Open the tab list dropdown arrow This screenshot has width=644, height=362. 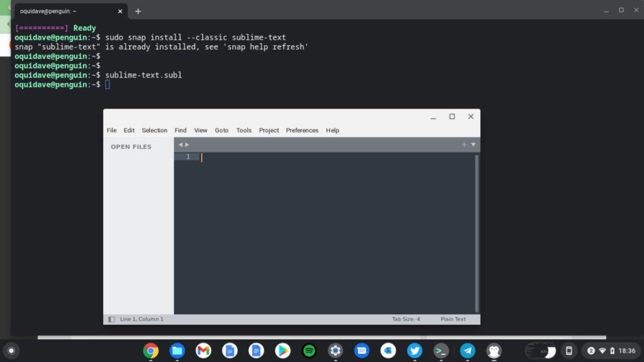click(473, 144)
